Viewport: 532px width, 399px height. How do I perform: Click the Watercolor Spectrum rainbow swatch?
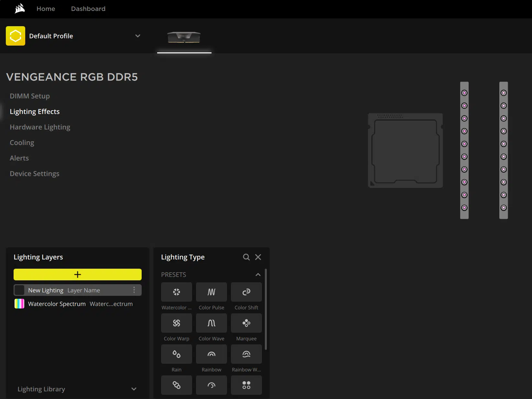(x=19, y=304)
